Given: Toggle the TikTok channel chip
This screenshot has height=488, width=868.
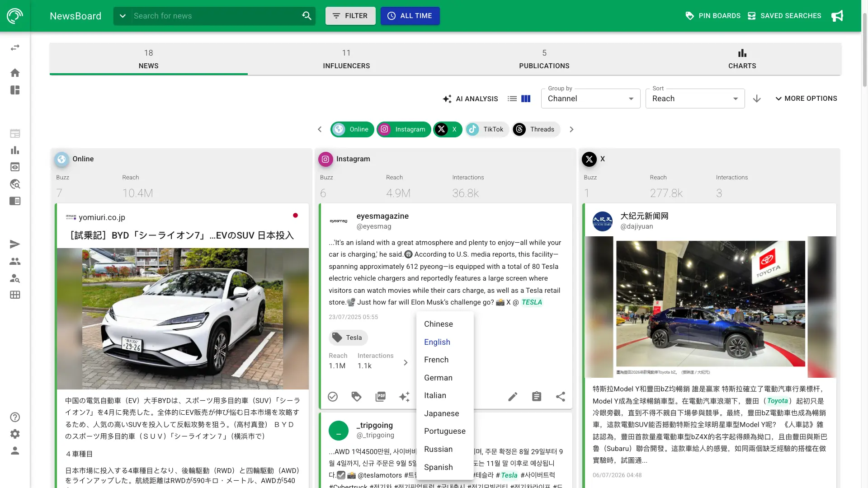Looking at the screenshot, I should pos(487,129).
